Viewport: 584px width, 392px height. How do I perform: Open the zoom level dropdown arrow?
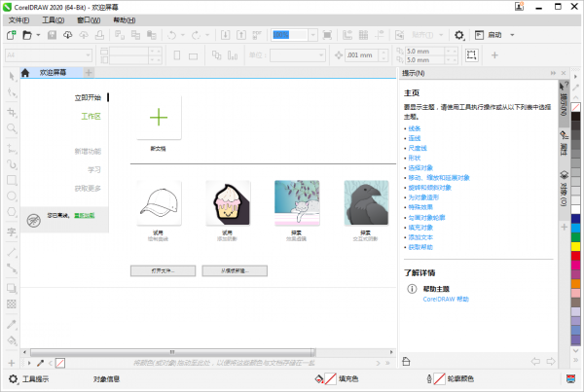pyautogui.click(x=313, y=35)
